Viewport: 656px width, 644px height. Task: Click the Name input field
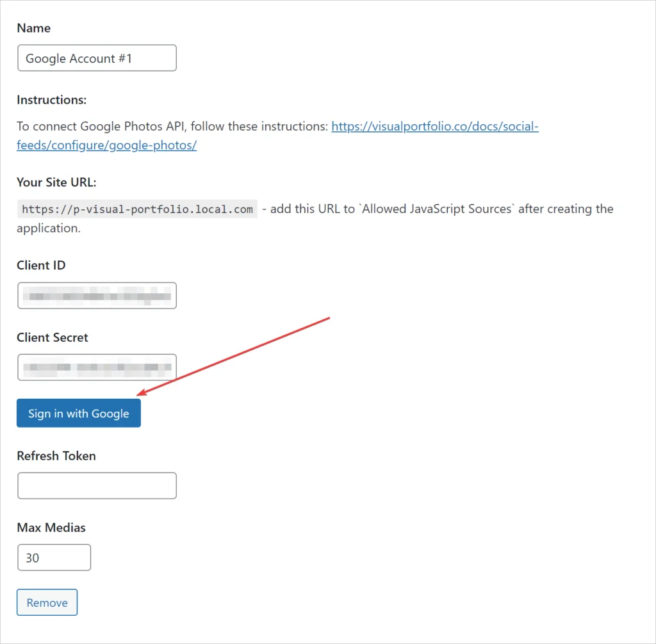[x=97, y=58]
